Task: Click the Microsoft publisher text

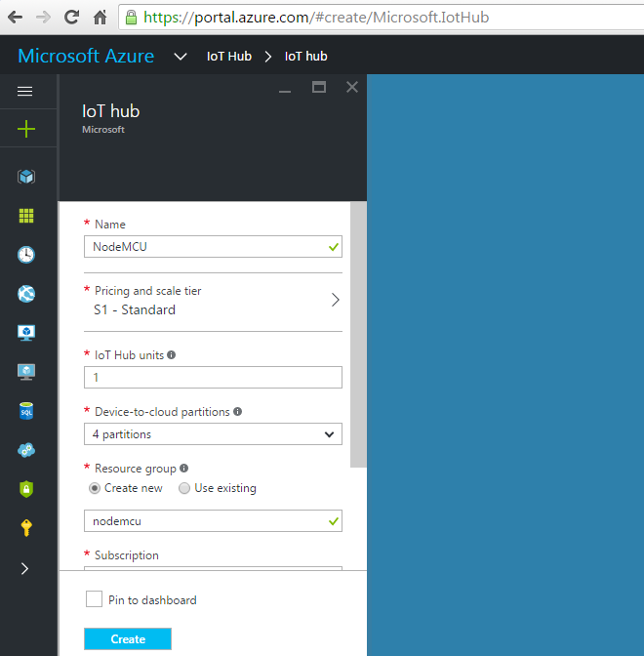Action: [x=103, y=130]
